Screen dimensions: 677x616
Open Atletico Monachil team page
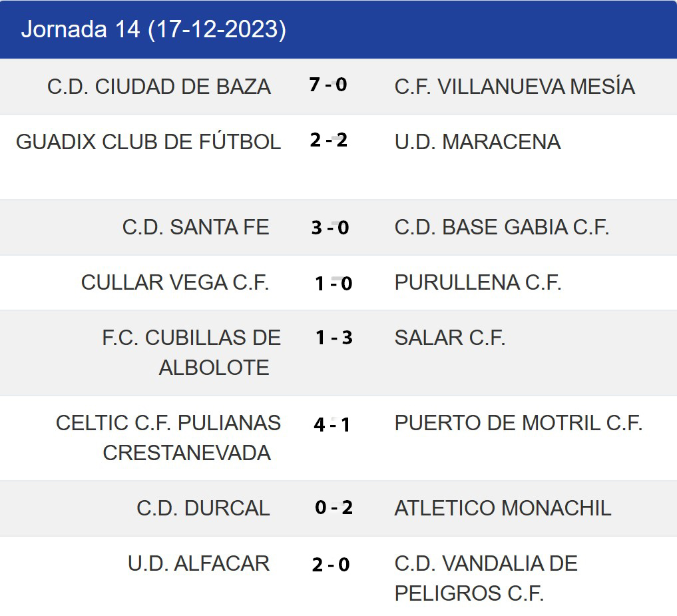503,508
